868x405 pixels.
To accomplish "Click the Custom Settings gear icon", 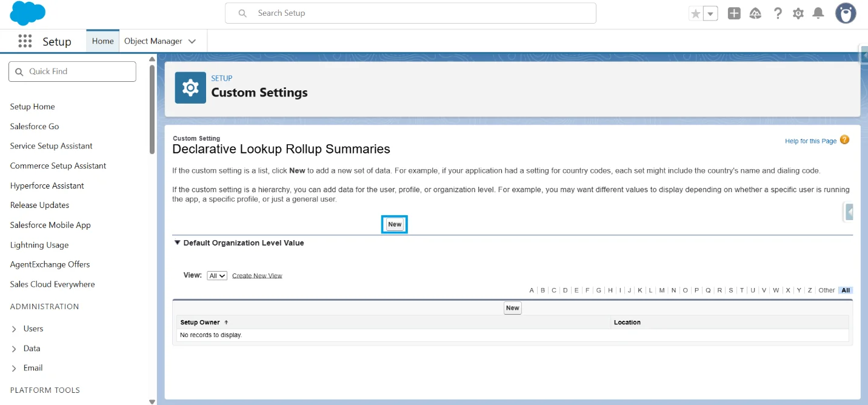I will [190, 88].
